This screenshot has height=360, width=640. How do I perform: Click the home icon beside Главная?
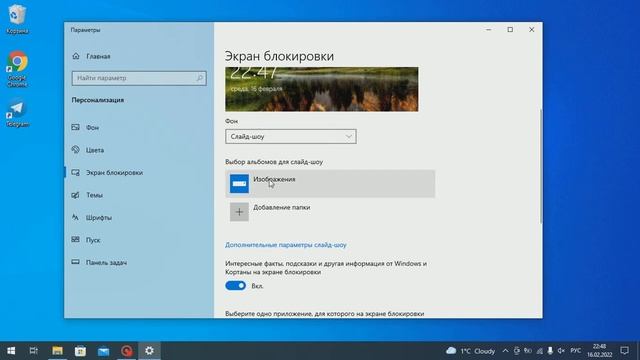[x=76, y=56]
